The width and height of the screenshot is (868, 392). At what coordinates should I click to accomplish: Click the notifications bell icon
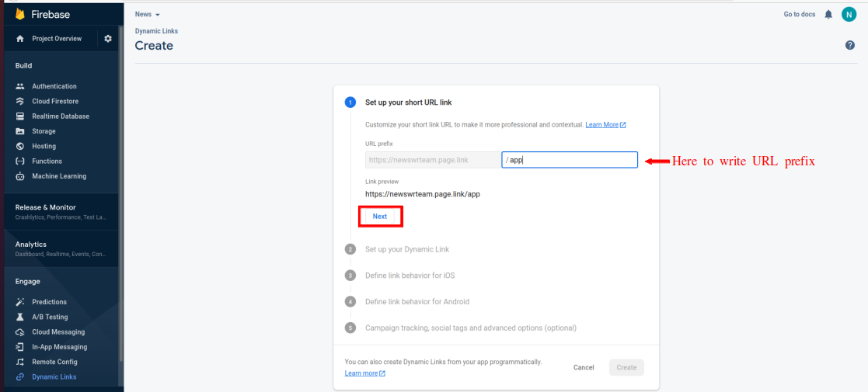click(x=828, y=15)
